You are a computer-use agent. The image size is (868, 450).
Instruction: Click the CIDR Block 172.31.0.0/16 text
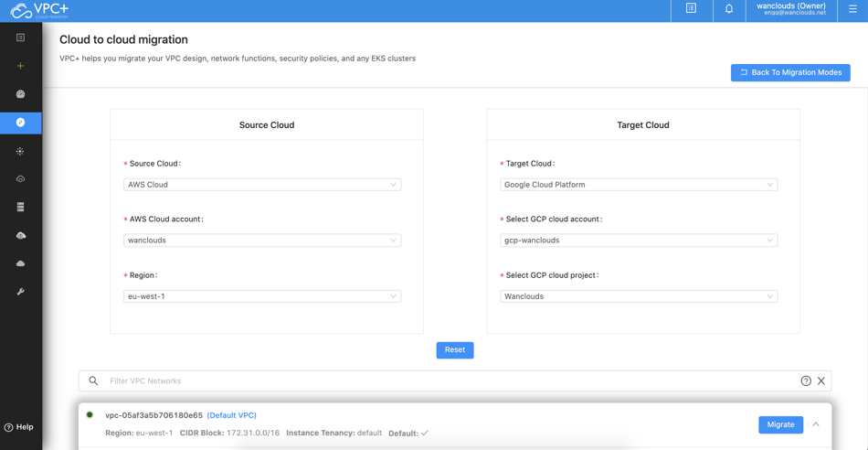[x=229, y=433]
